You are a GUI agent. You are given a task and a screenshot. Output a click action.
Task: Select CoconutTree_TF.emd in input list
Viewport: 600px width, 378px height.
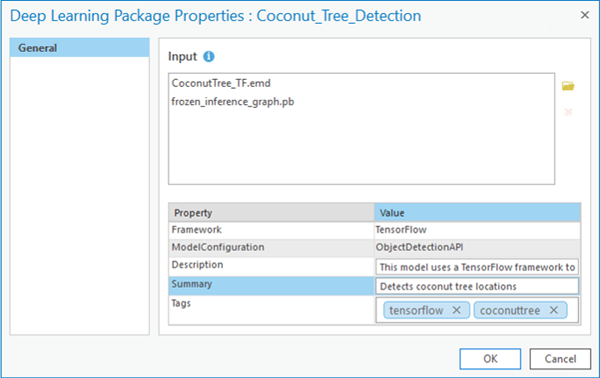(x=221, y=83)
